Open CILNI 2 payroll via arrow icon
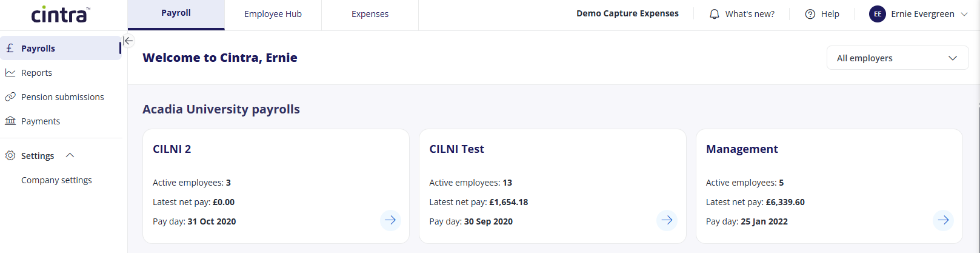Viewport: 980px width, 253px height. point(390,220)
